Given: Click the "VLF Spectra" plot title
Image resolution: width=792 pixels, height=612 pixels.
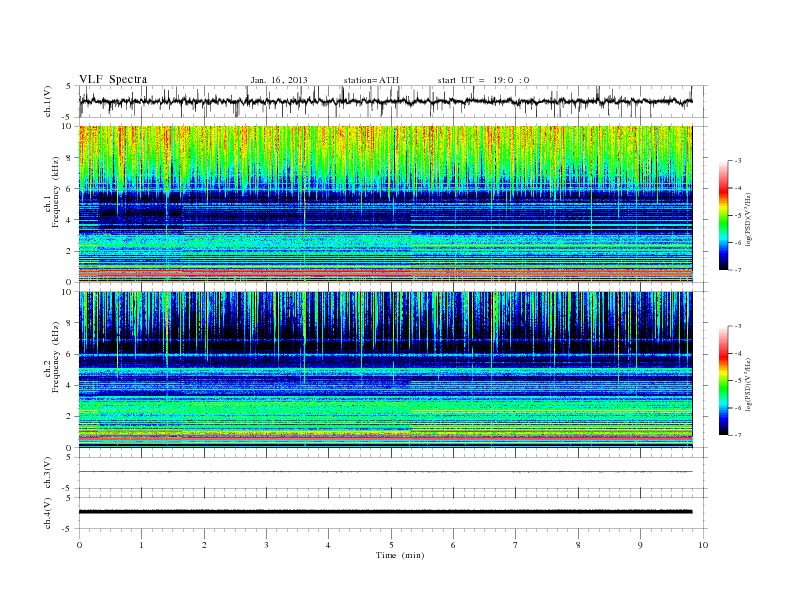Looking at the screenshot, I should pyautogui.click(x=113, y=79).
